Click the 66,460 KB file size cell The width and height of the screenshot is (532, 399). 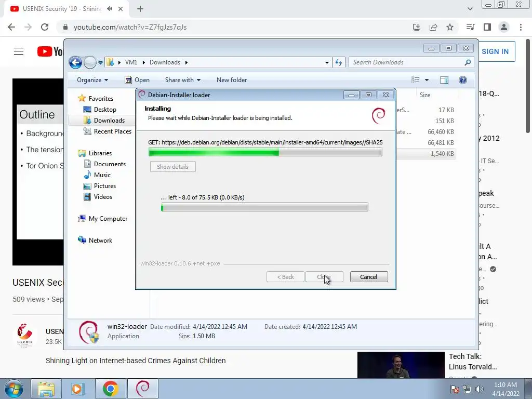tap(441, 132)
